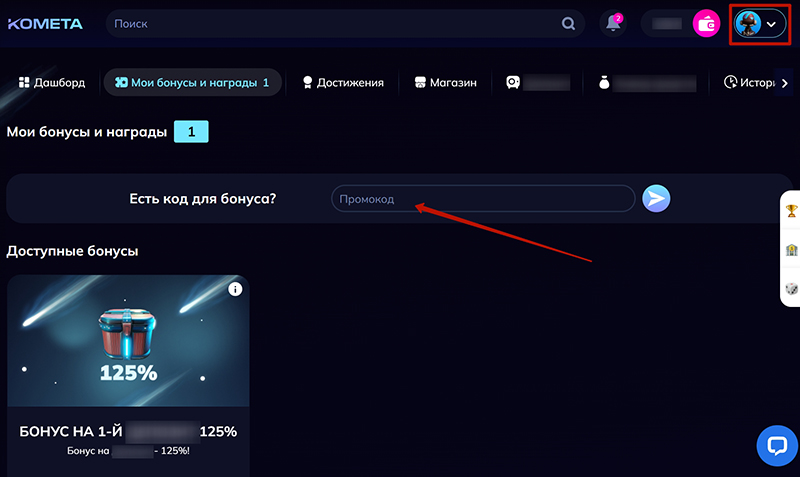The image size is (800, 477).
Task: Open the notifications bell
Action: pos(614,24)
